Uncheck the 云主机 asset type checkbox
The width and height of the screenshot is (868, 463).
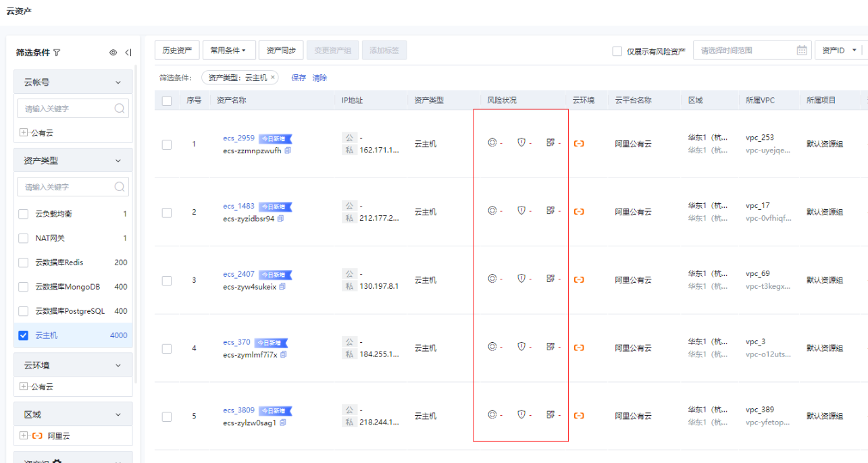coord(24,335)
